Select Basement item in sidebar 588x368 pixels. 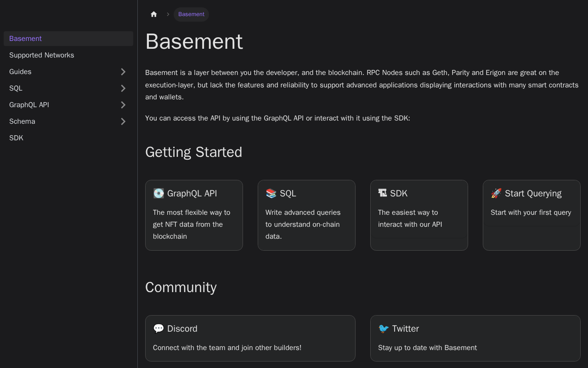click(x=26, y=39)
